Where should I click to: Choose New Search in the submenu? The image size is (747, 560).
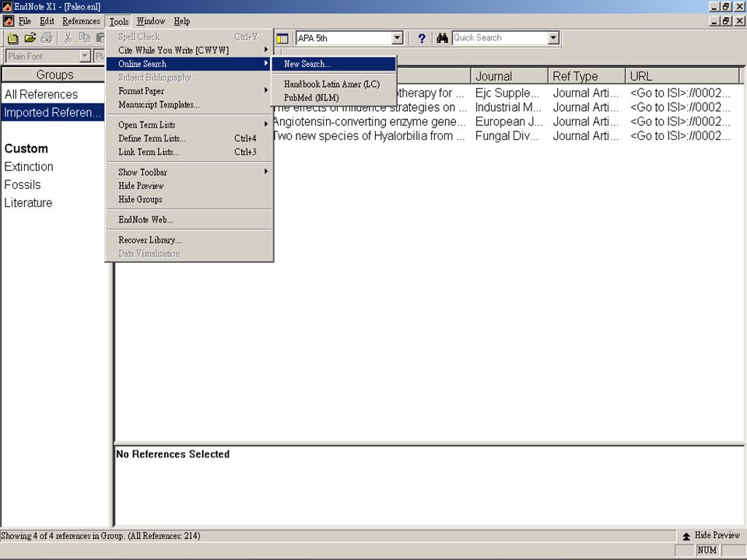[x=334, y=64]
